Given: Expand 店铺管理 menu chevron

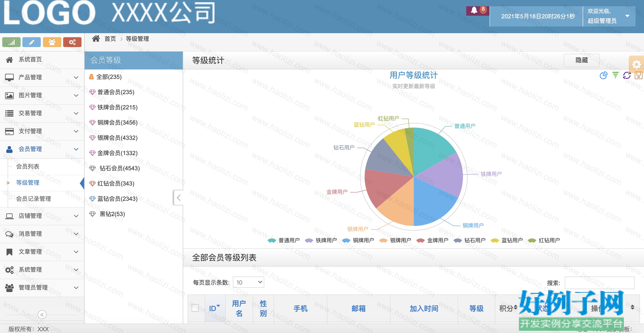Looking at the screenshot, I should point(76,216).
